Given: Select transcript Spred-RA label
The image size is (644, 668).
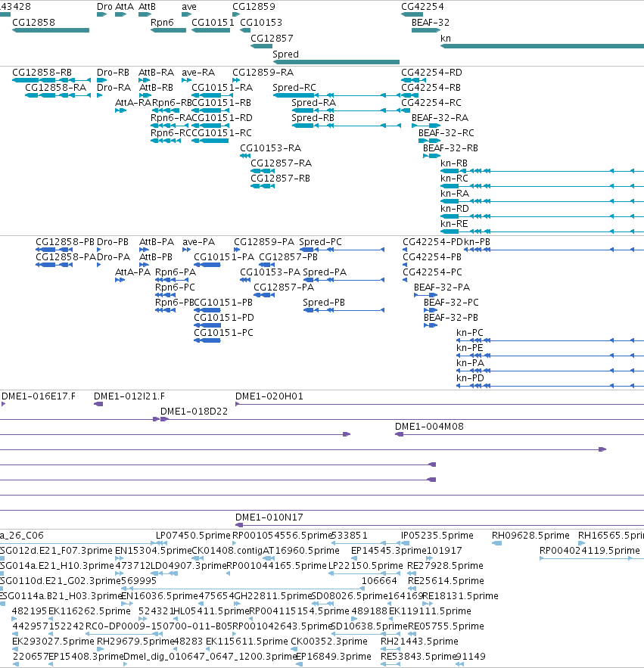Looking at the screenshot, I should coord(314,103).
